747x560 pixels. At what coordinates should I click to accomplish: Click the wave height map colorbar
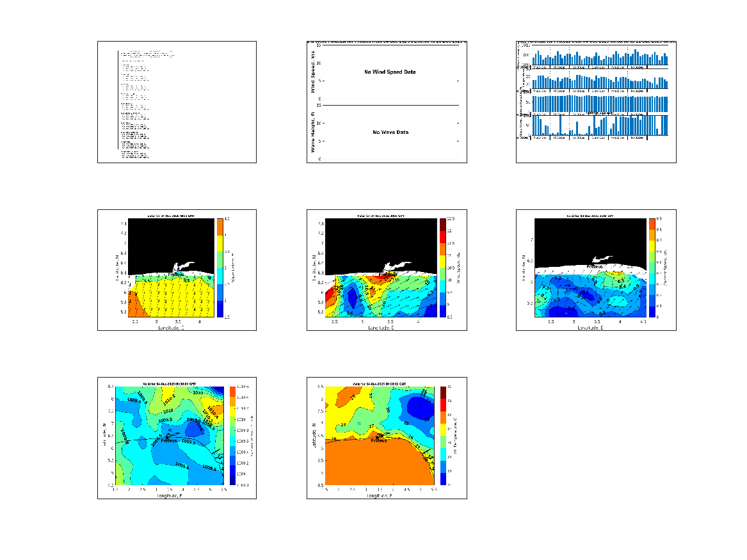point(218,268)
